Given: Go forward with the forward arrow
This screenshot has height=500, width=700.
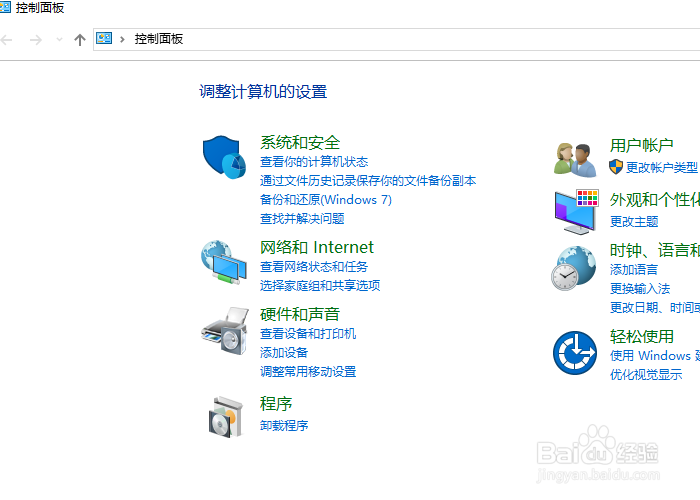Looking at the screenshot, I should pos(36,40).
